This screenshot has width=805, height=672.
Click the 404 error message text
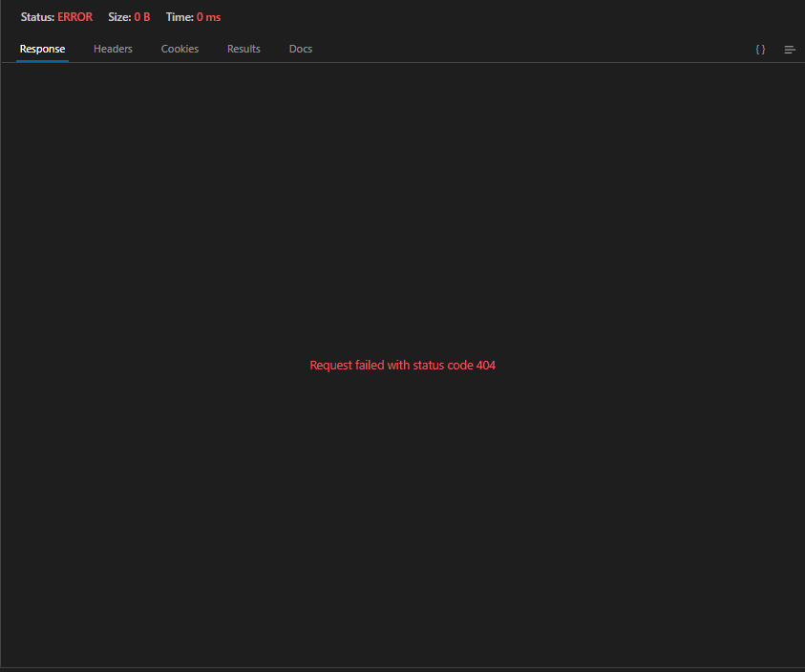402,365
